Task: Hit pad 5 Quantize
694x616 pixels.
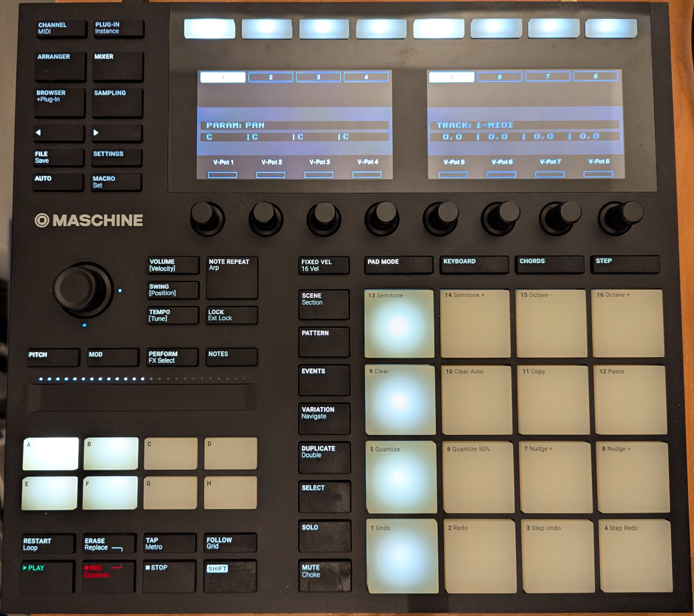Action: [x=402, y=477]
